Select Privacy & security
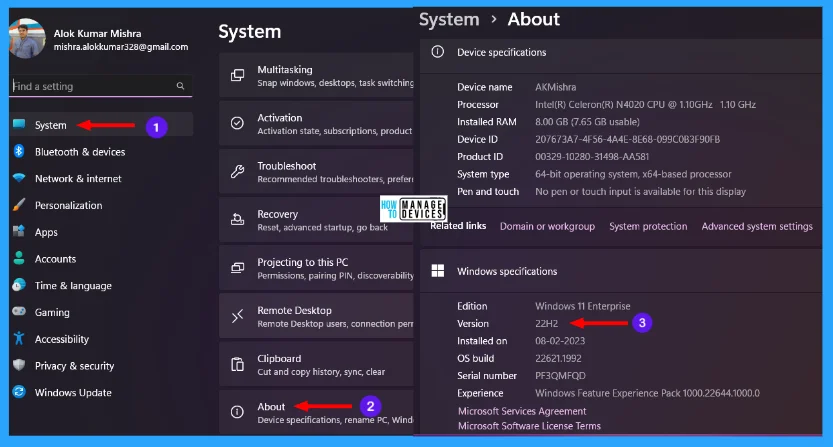The width and height of the screenshot is (833, 447). pos(101,366)
